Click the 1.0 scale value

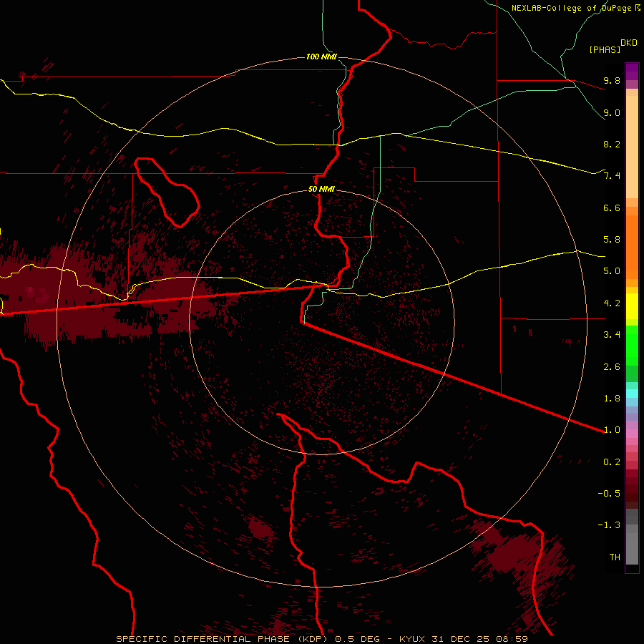(x=612, y=430)
